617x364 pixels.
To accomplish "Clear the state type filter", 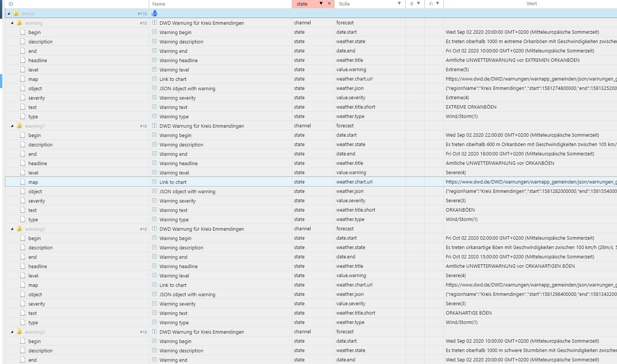I will [x=329, y=3].
